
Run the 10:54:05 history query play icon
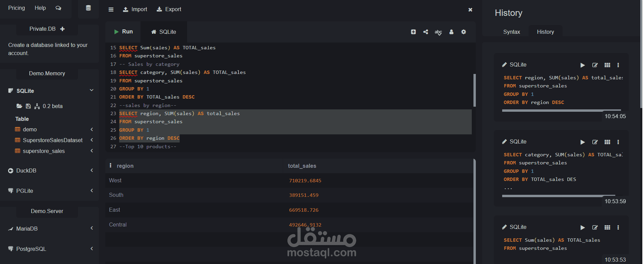(x=583, y=65)
